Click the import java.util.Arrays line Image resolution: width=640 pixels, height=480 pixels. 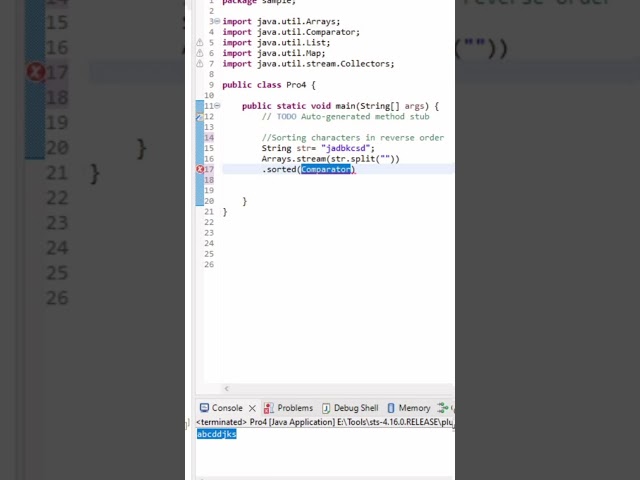tap(281, 22)
